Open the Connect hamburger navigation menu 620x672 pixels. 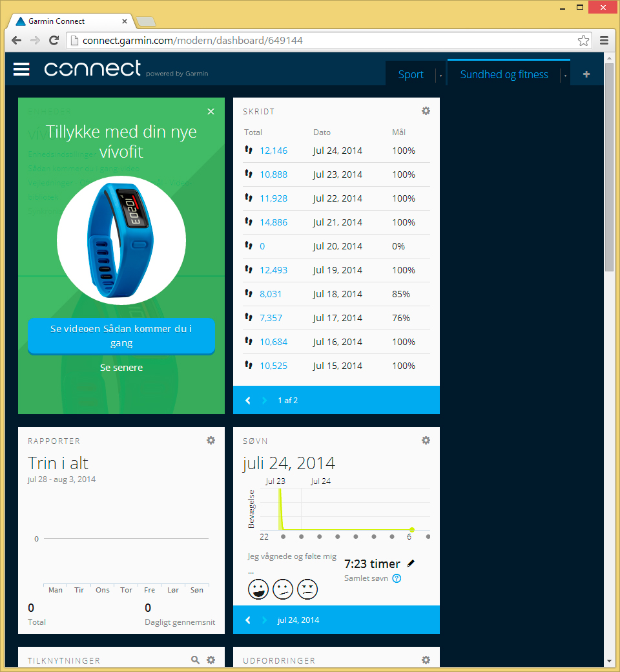tap(21, 69)
